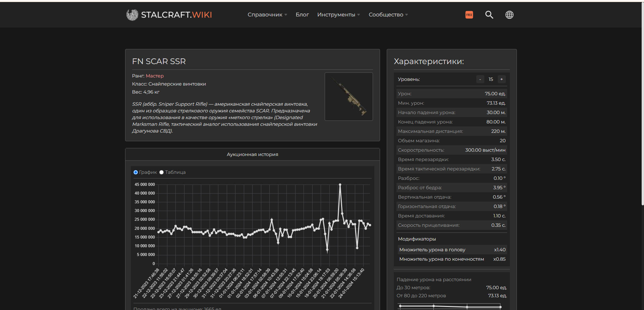The image size is (644, 310).
Task: Click the 21-12-2023 17:46:38 date label
Action: 146,283
